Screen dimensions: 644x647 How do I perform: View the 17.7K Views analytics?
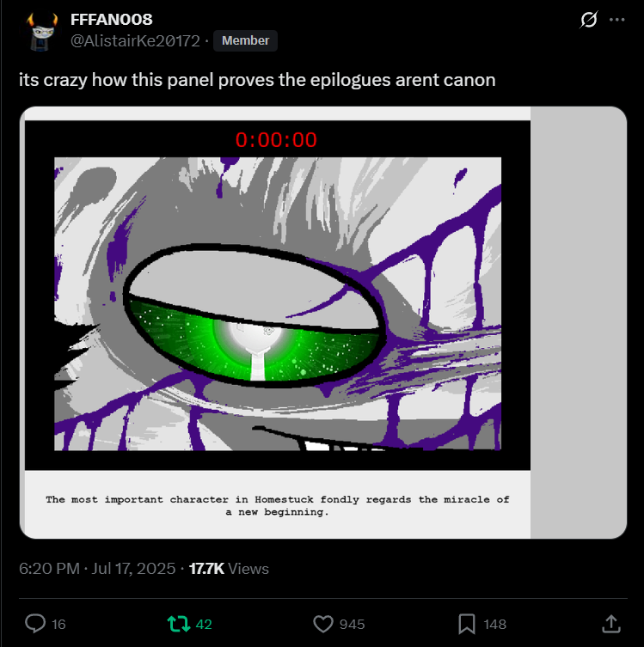[x=229, y=569]
